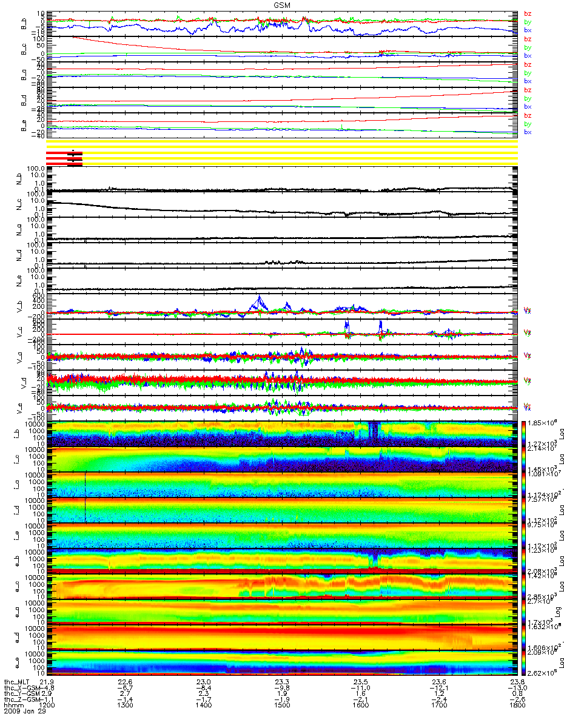Click the e_c electron energy spectrogram panel
This screenshot has width=564, height=728.
tap(281, 587)
